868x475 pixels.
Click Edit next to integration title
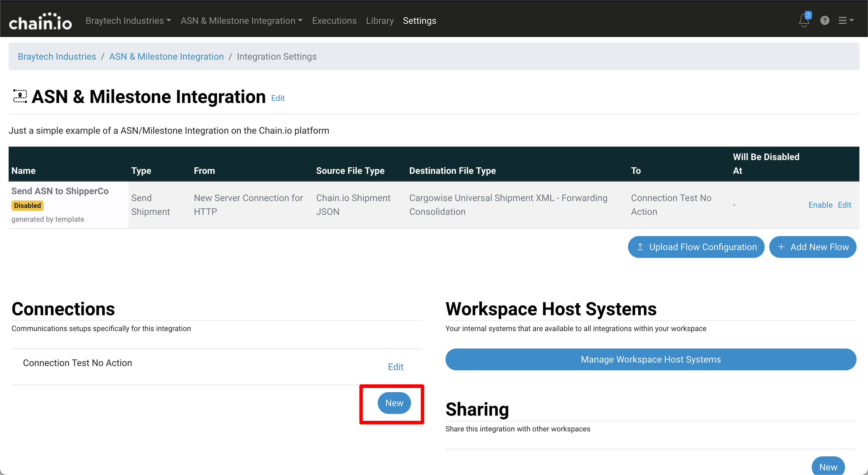point(278,98)
